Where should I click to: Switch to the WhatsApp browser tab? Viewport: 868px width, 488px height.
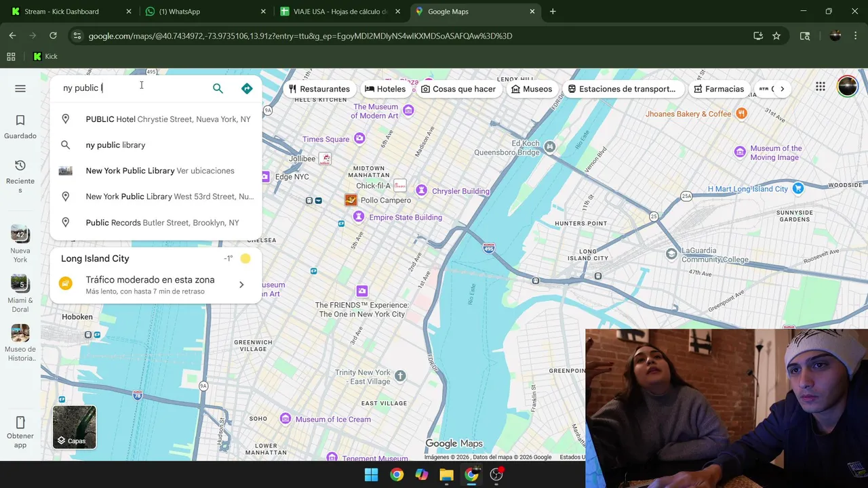tap(205, 12)
